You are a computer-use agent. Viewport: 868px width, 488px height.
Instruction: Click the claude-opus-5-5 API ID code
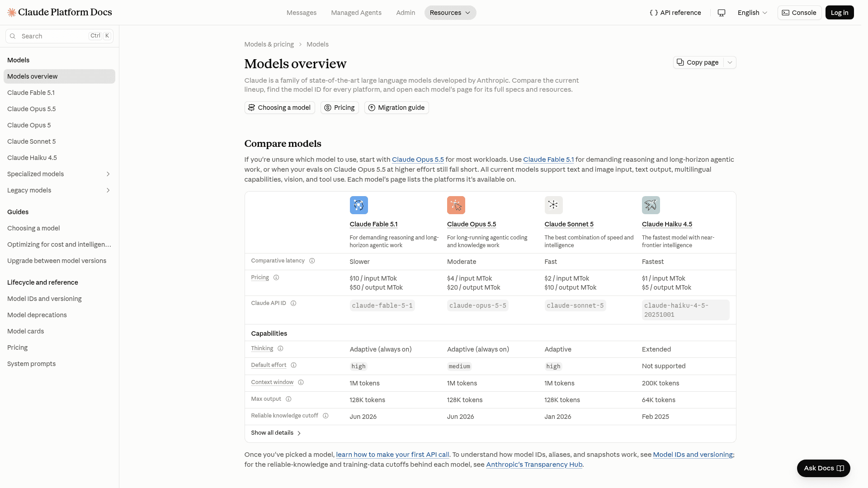pos(477,305)
